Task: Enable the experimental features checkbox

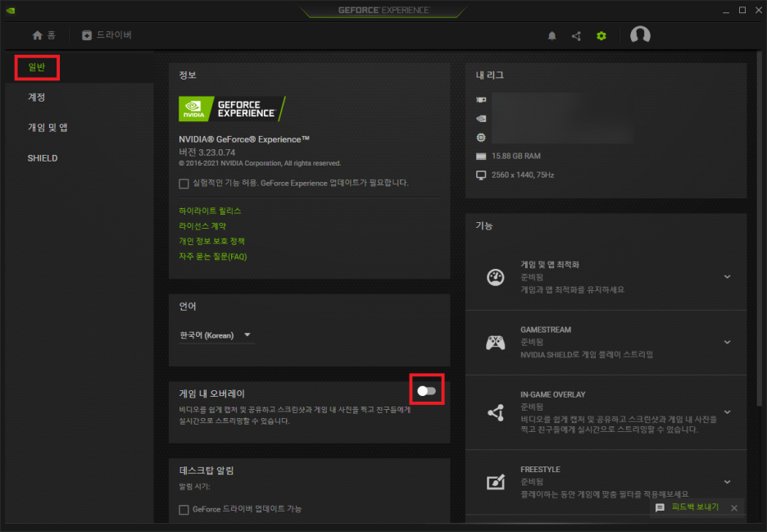Action: click(x=184, y=184)
